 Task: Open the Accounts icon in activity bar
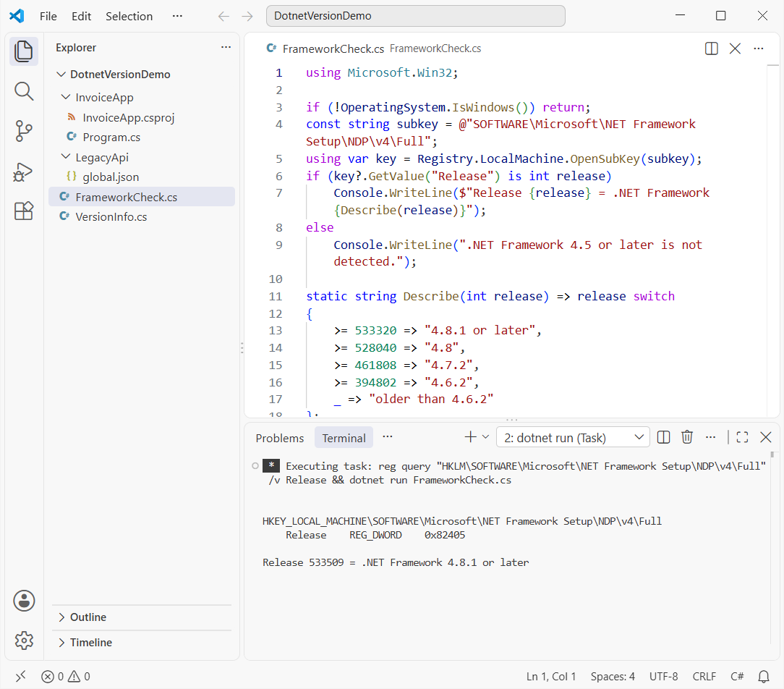click(23, 601)
